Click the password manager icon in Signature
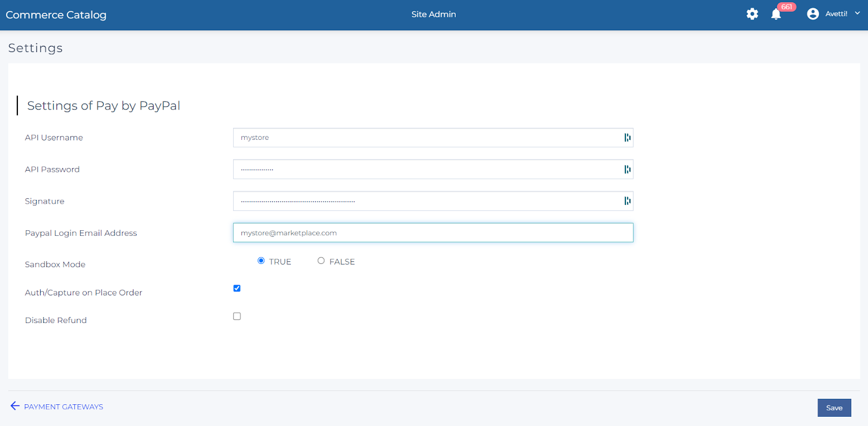The width and height of the screenshot is (868, 426). pyautogui.click(x=627, y=201)
